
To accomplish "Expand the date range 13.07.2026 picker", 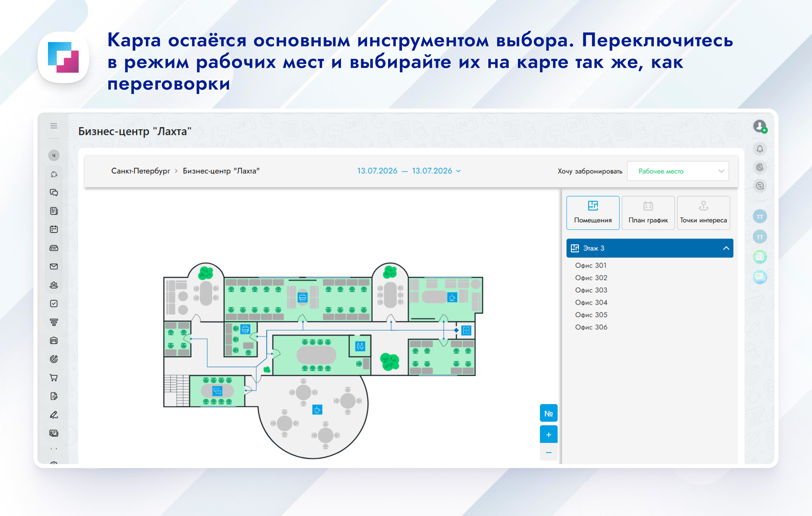I will tap(408, 171).
